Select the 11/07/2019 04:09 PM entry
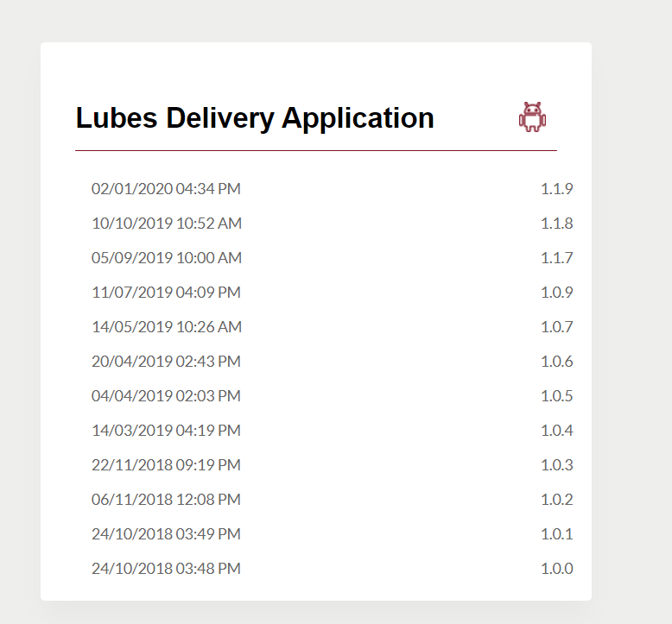This screenshot has width=672, height=624. [166, 293]
